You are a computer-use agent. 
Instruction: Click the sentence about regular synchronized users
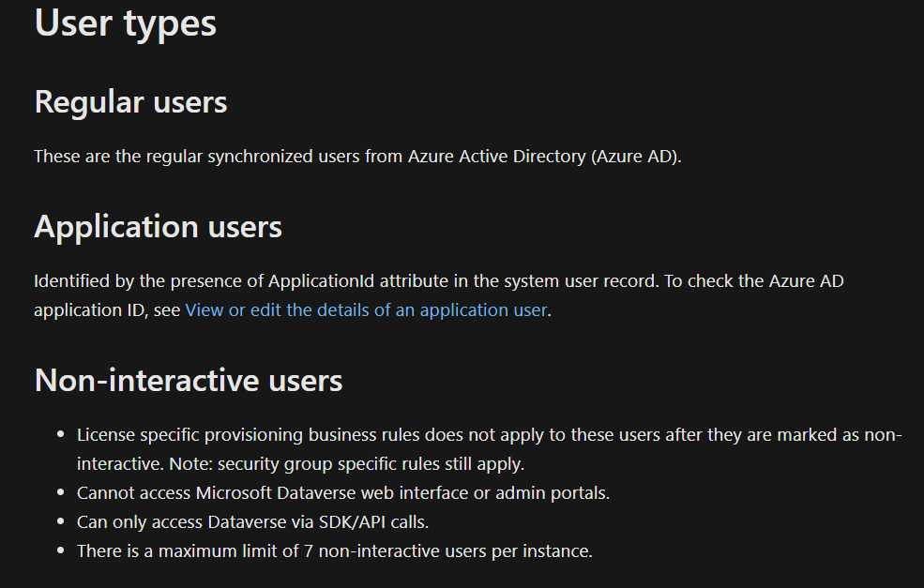tap(357, 156)
